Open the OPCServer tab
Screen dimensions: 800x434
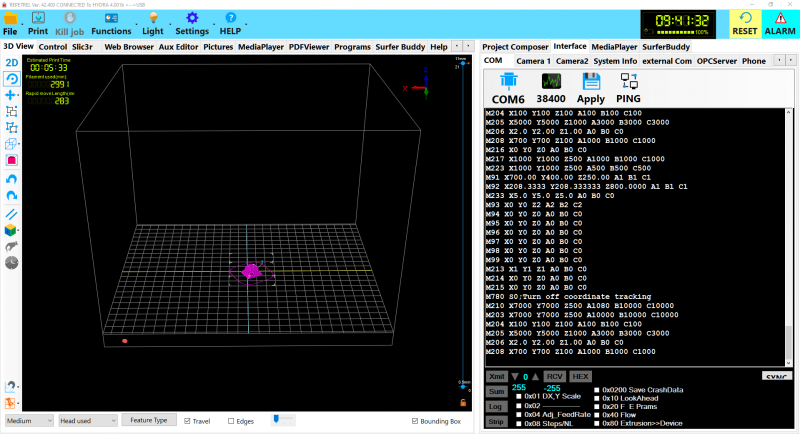coord(716,61)
